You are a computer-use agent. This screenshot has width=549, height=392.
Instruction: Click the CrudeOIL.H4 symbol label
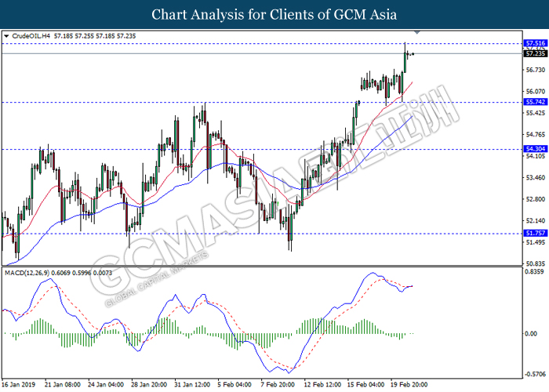coord(31,36)
